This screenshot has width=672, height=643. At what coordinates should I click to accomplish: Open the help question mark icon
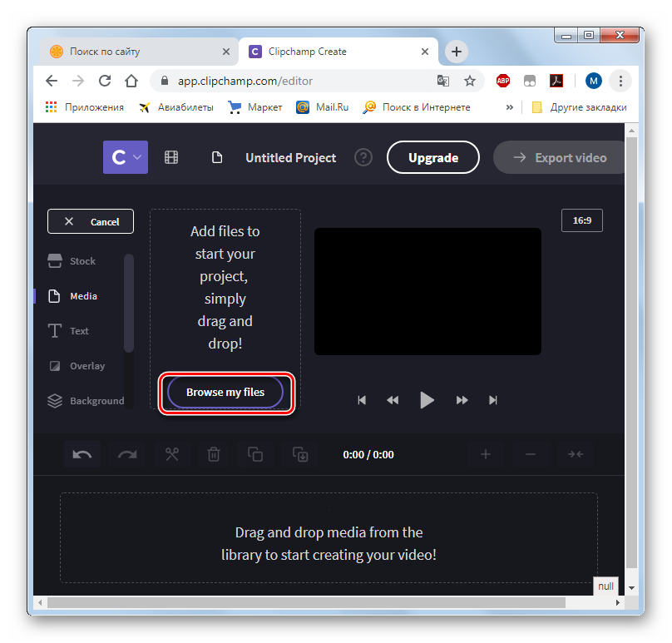[x=363, y=158]
